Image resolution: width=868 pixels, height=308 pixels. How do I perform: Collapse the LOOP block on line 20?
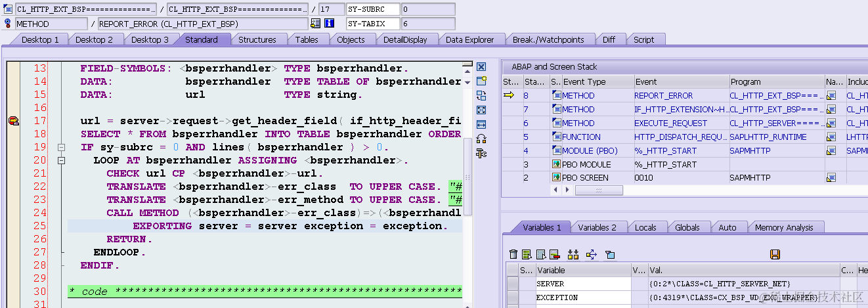click(x=62, y=160)
